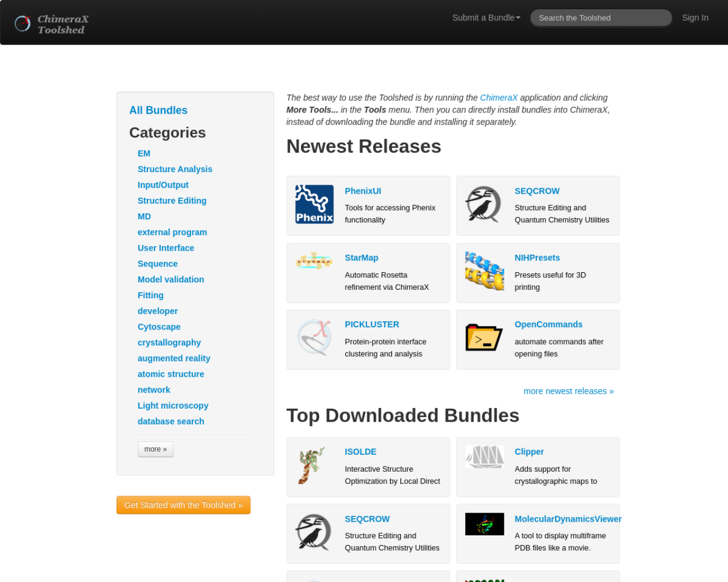
Task: Open the ISOLDE title link
Action: 361,452
